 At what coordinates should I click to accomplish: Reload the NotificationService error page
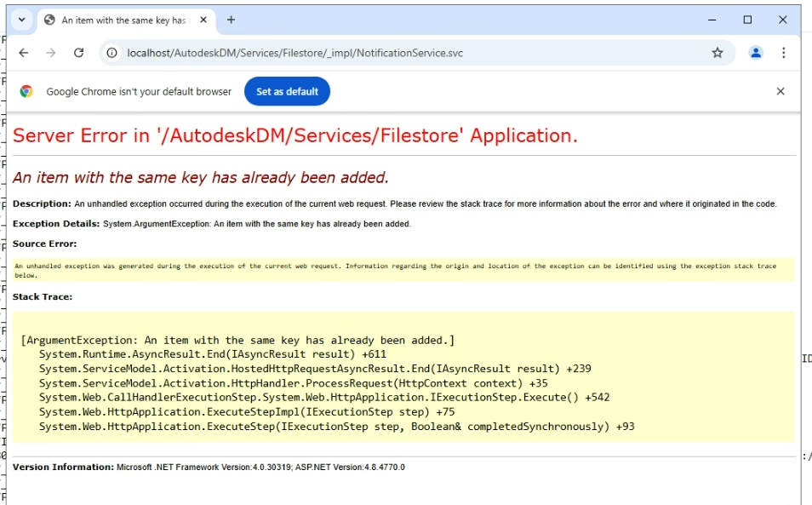coord(79,52)
